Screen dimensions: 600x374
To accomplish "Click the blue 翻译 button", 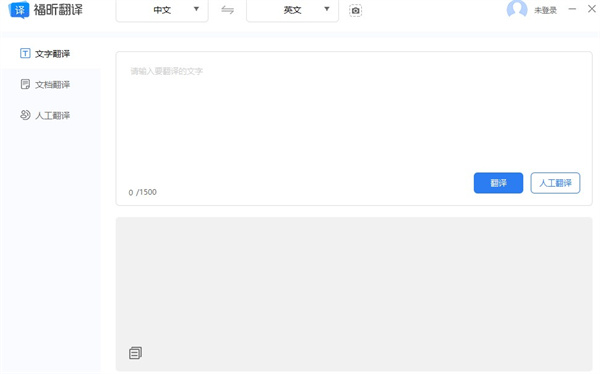I will pos(498,183).
